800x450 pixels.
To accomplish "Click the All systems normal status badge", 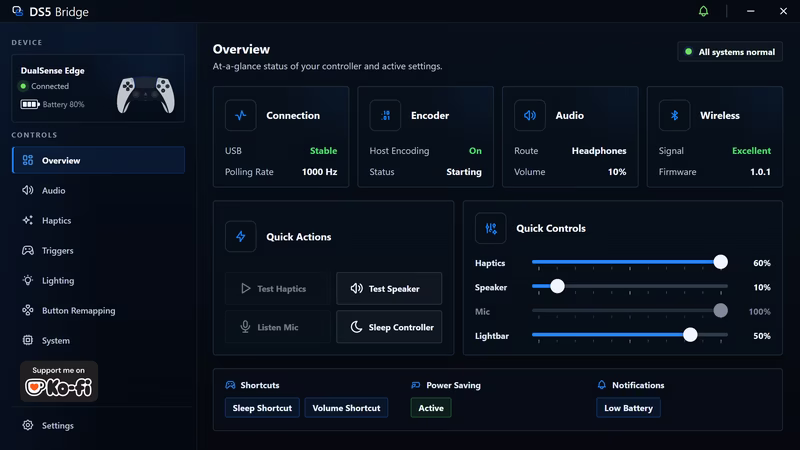I will [730, 52].
